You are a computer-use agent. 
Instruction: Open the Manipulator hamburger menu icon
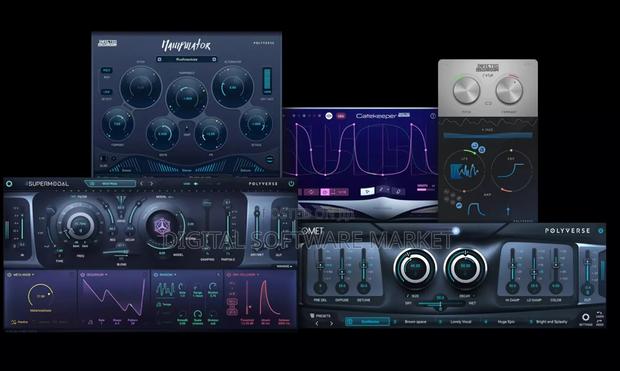click(269, 159)
